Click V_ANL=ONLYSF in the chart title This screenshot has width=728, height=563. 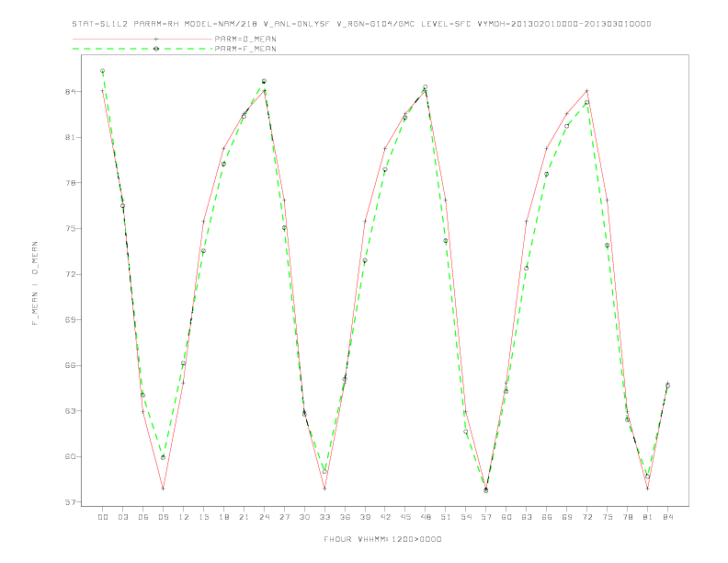click(x=296, y=24)
